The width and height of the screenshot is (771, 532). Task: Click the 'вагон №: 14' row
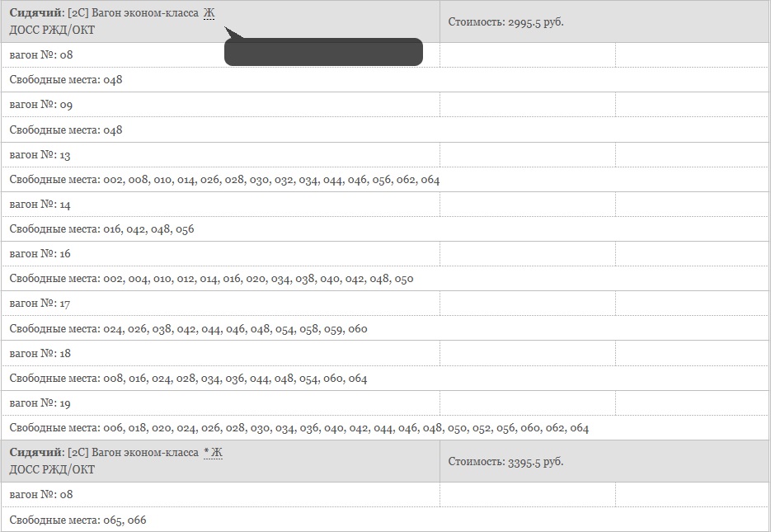(386, 204)
